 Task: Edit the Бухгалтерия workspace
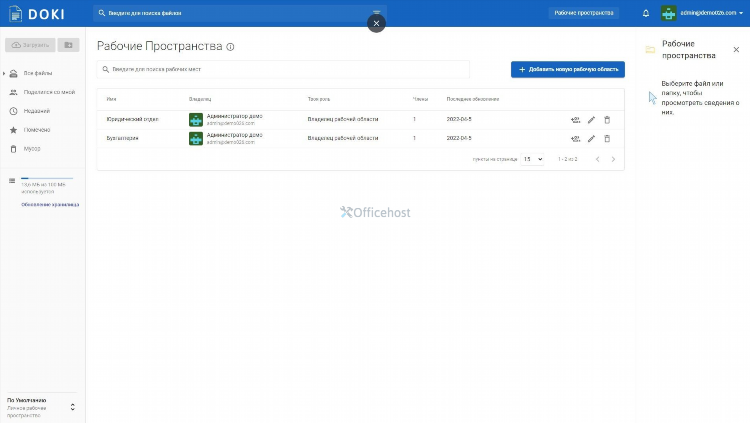[x=591, y=139]
